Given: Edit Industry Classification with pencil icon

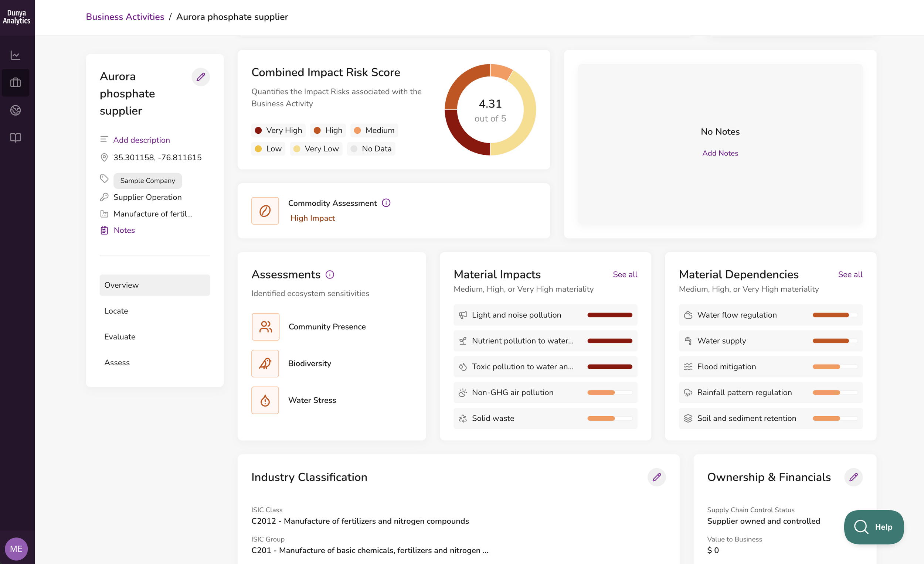Looking at the screenshot, I should [656, 477].
